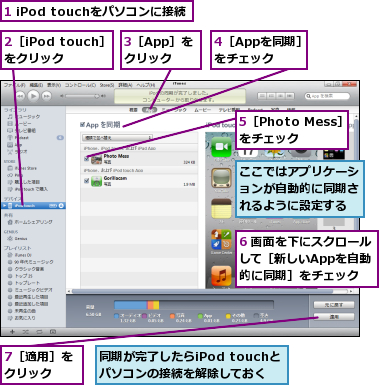This screenshot has width=379, height=385.
Task: Open Genius in the sidebar
Action: click(18, 239)
